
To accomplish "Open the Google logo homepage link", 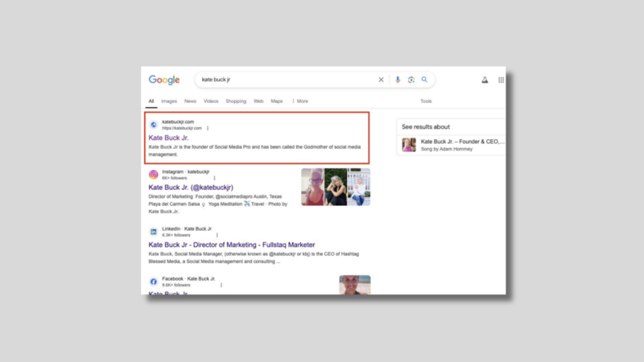I will 164,80.
